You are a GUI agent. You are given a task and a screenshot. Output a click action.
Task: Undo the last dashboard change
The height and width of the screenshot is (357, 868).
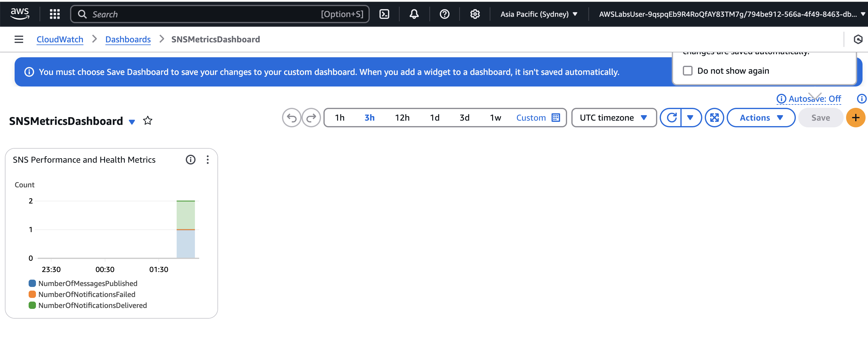point(291,118)
